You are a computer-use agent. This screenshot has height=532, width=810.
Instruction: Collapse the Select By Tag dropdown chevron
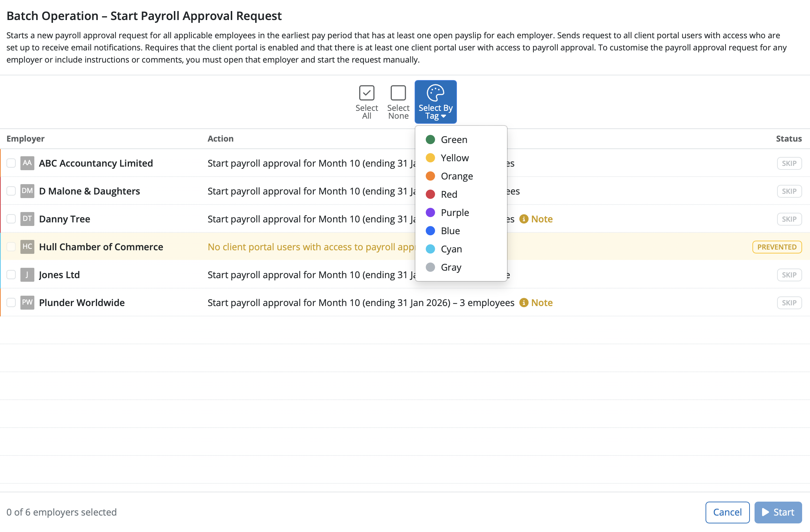pos(444,117)
